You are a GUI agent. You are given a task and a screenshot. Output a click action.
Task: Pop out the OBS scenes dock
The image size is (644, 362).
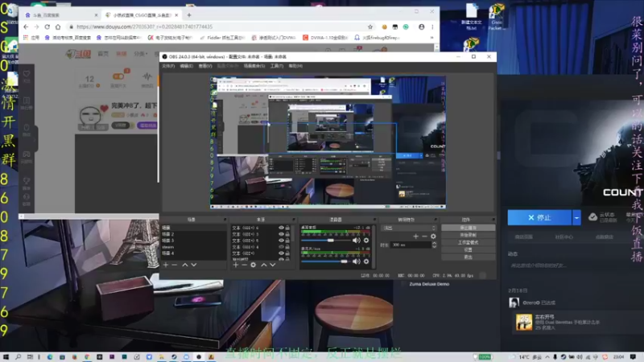pyautogui.click(x=225, y=220)
